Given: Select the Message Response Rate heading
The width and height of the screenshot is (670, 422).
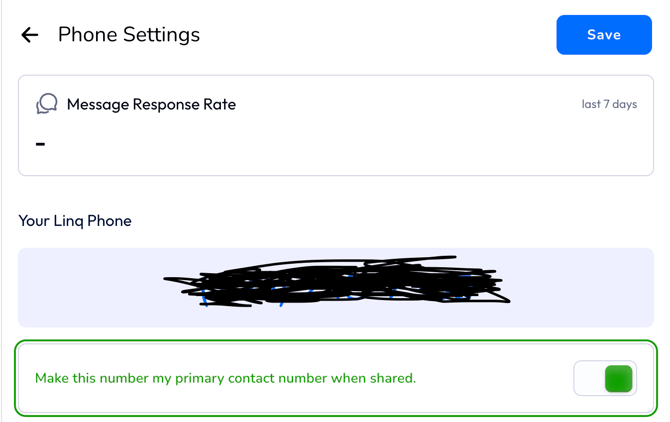Looking at the screenshot, I should click(151, 104).
